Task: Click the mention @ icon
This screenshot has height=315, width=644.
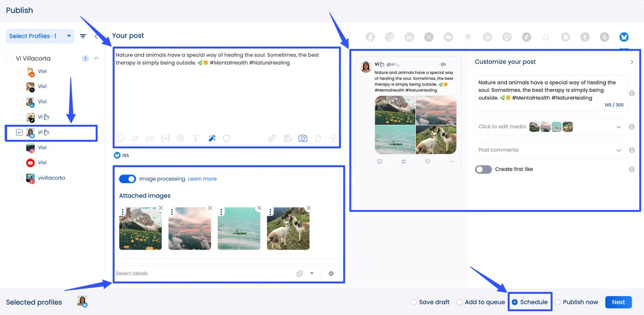Action: pyautogui.click(x=180, y=138)
